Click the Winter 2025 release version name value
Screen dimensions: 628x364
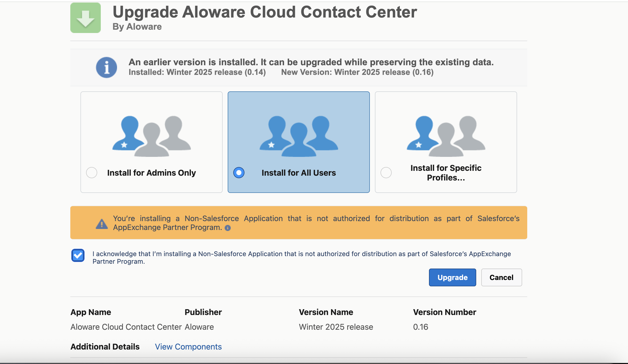point(336,327)
